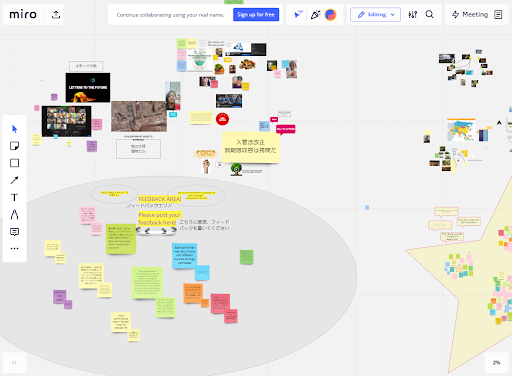Select the rectangle shape tool

14,163
